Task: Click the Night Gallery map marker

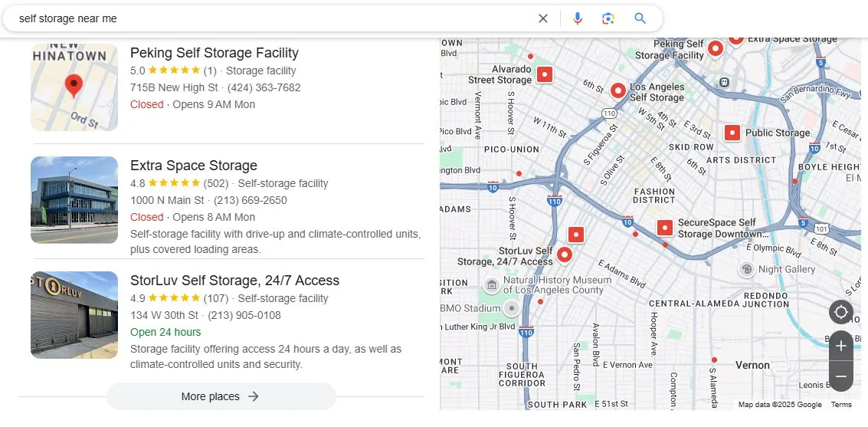Action: (x=746, y=269)
